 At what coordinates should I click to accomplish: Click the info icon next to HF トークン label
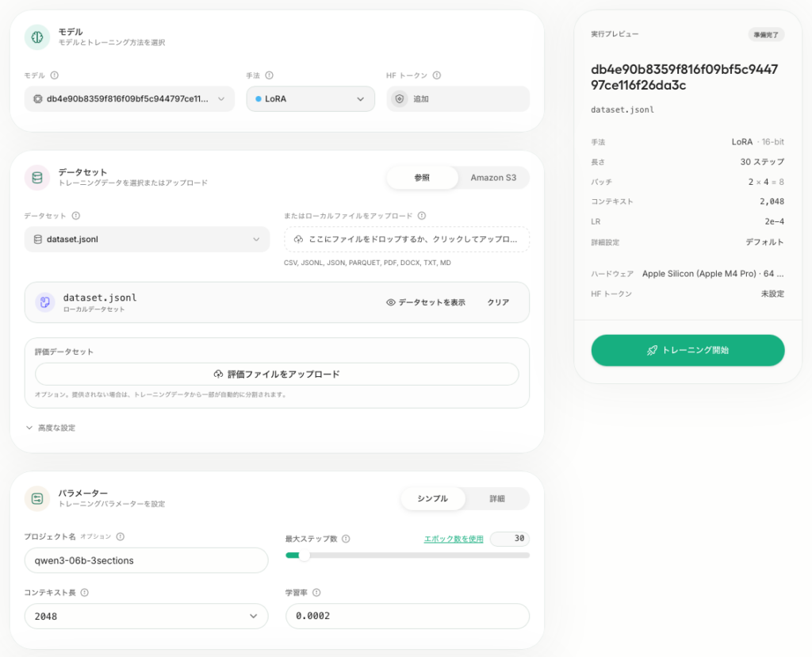tap(437, 75)
